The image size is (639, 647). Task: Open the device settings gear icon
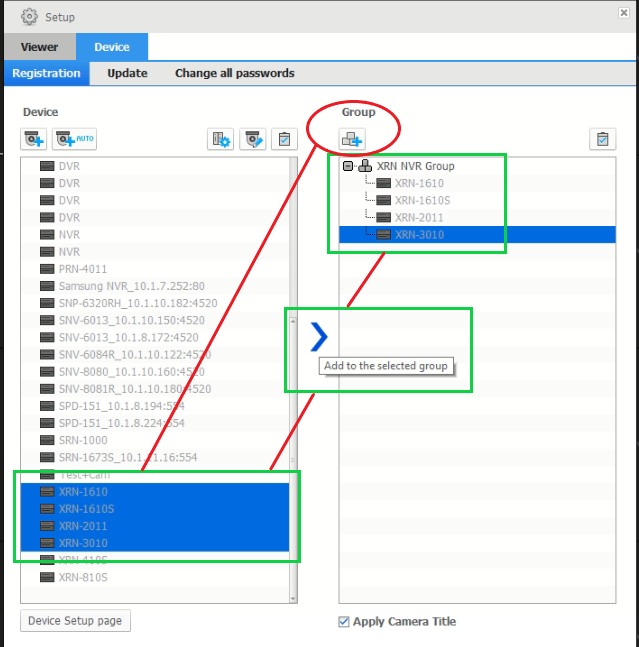221,139
